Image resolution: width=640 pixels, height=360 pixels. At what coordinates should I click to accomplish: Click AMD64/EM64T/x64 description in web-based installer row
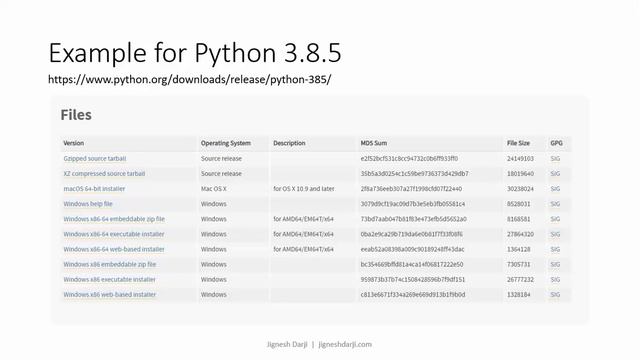pyautogui.click(x=303, y=249)
